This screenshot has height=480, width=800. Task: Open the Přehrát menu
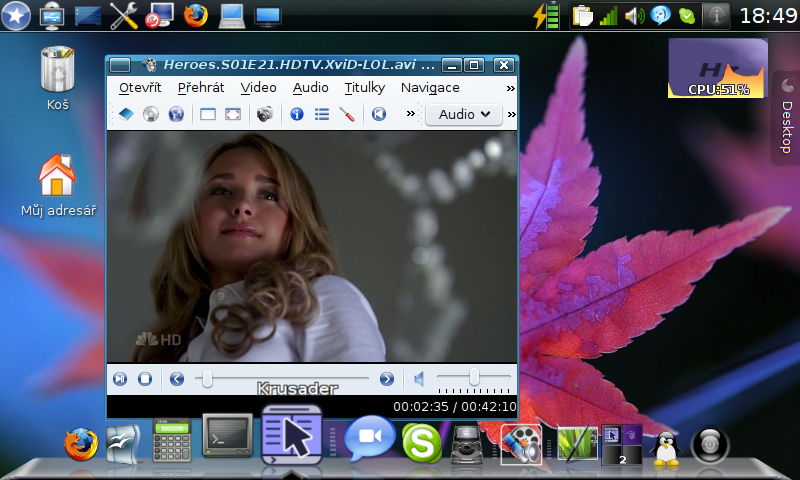[201, 88]
